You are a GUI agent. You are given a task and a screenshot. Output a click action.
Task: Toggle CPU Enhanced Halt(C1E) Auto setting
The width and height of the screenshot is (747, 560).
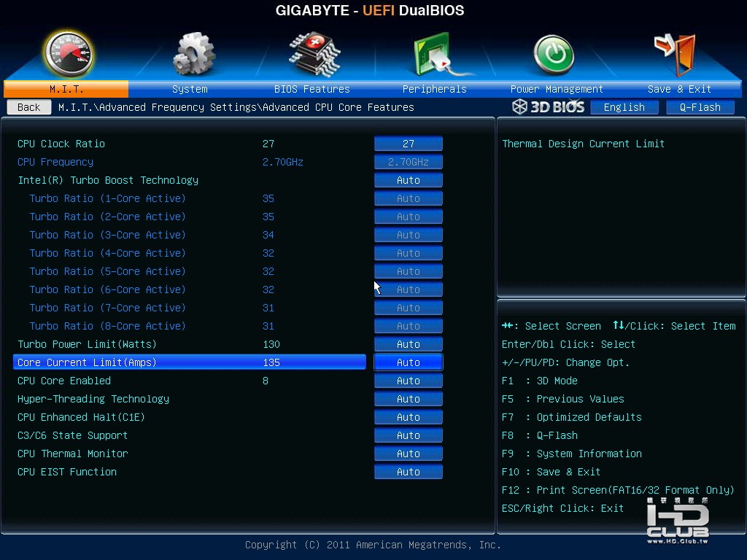(409, 417)
